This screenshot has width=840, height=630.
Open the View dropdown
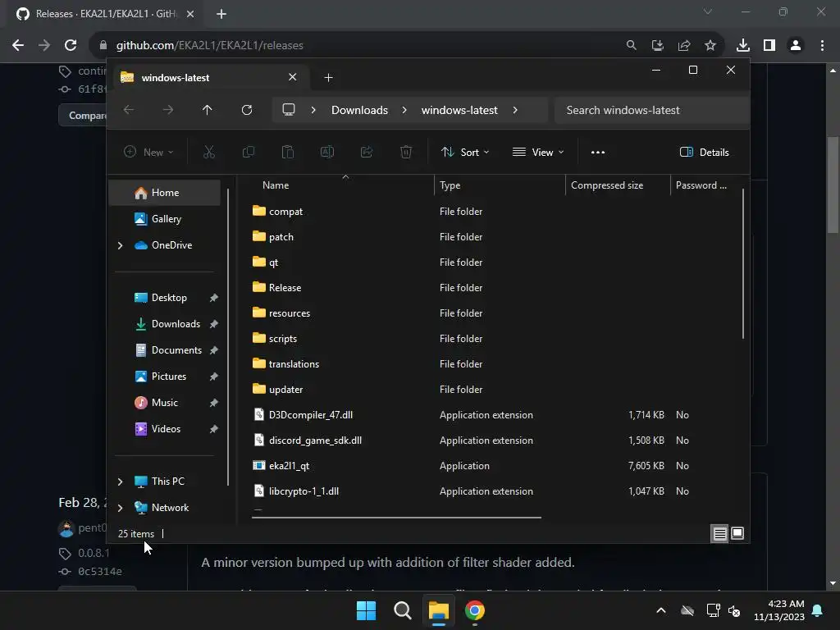tap(538, 152)
